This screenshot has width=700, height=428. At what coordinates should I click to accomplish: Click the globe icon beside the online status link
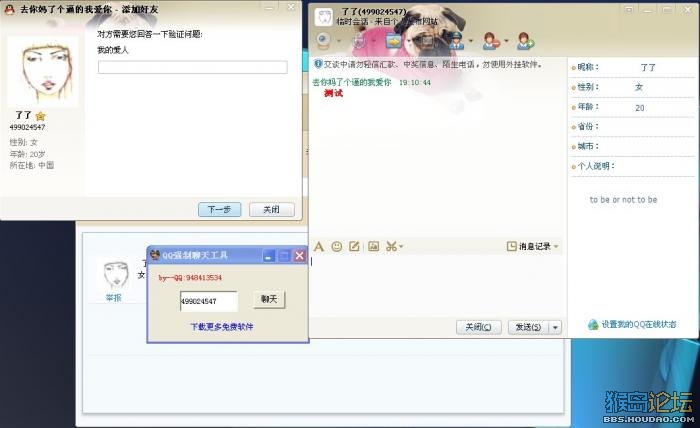click(593, 324)
